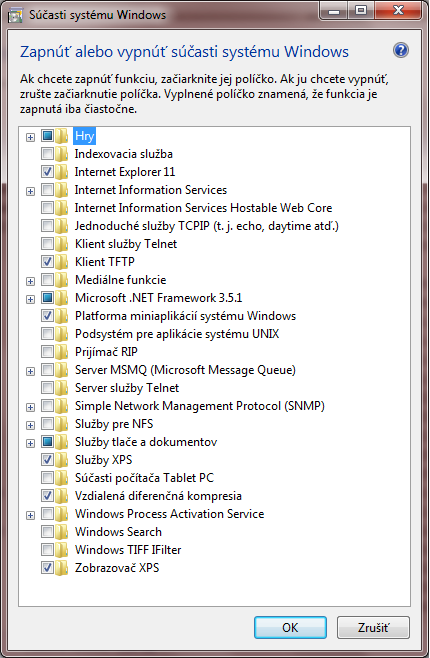The height and width of the screenshot is (658, 430).
Task: Click the folder icon beside Zobrazovač XPS
Action: tap(62, 568)
